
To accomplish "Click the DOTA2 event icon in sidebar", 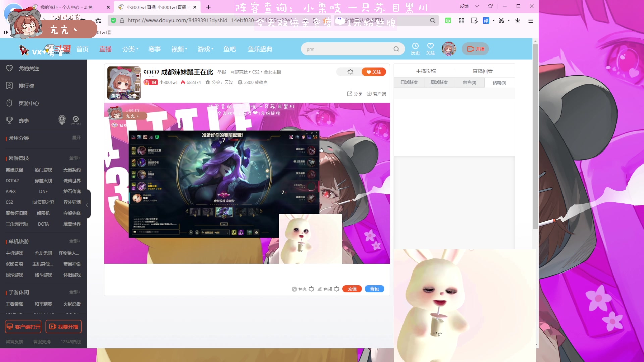I will tap(76, 120).
